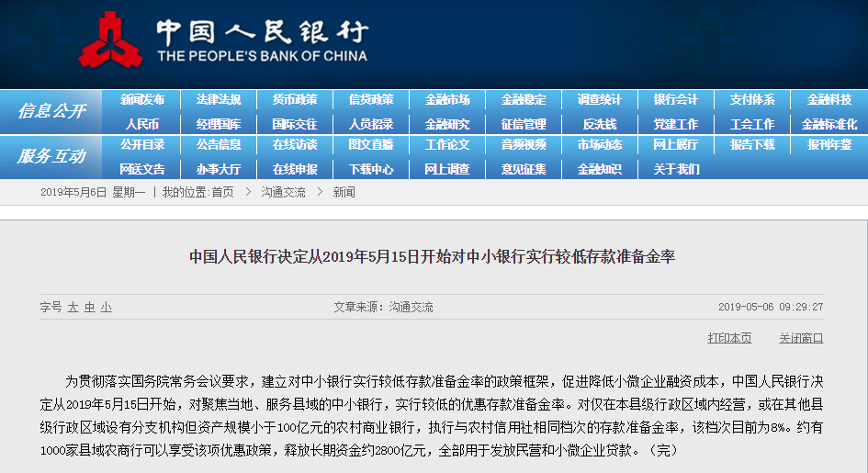This screenshot has width=868, height=473.
Task: Click the 文章来源: 沟通交流 text
Action: [383, 307]
